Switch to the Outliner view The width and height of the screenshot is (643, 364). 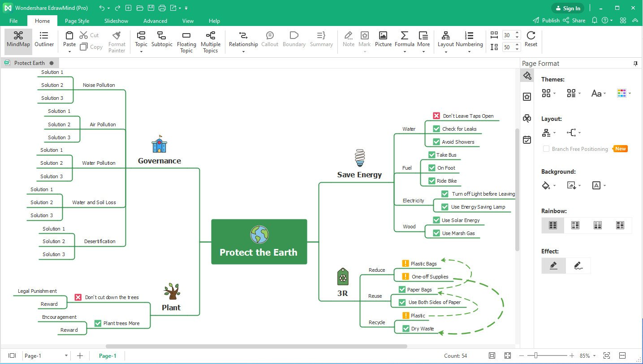click(44, 39)
